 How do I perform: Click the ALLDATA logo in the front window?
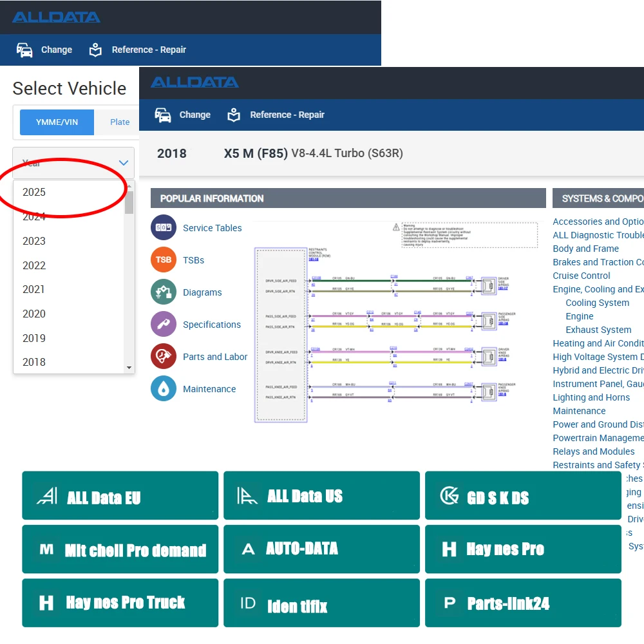coord(194,82)
